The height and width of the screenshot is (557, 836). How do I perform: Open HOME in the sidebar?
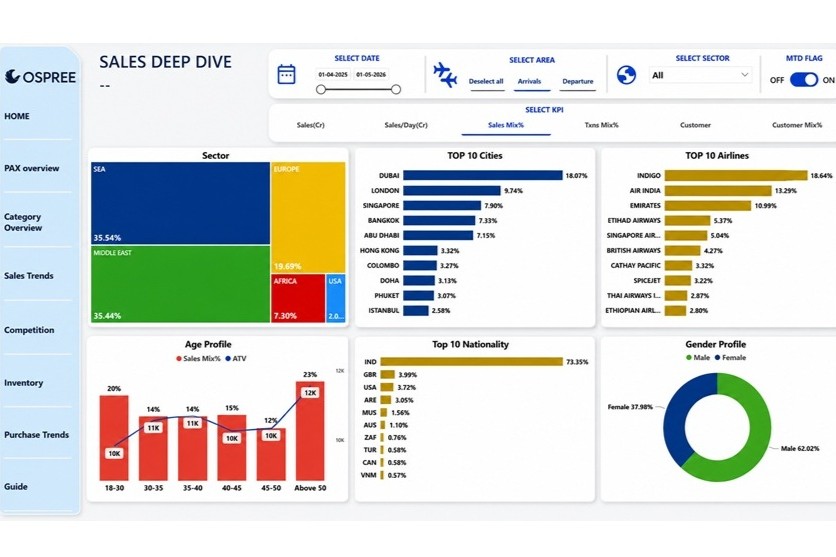point(17,116)
